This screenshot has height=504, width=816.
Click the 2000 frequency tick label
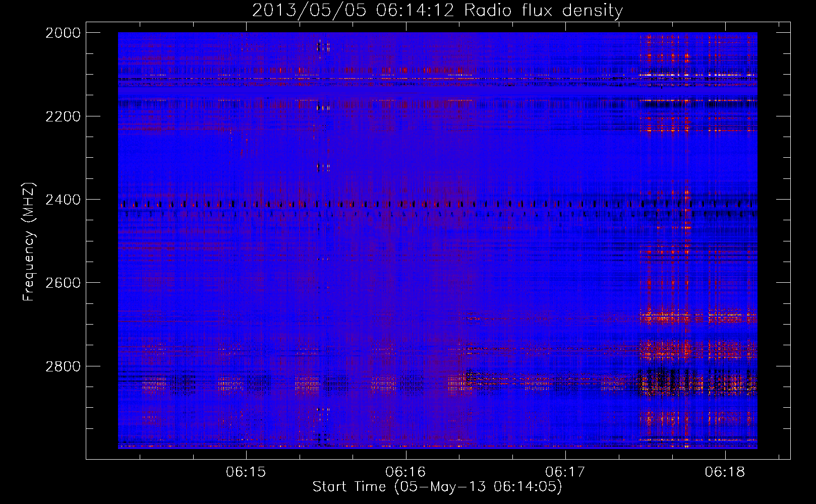pos(63,33)
